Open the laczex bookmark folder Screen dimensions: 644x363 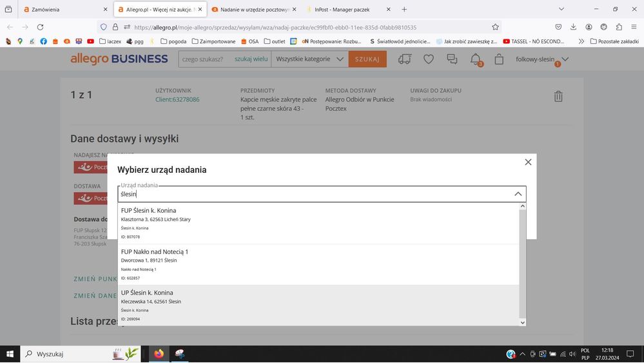coord(110,41)
